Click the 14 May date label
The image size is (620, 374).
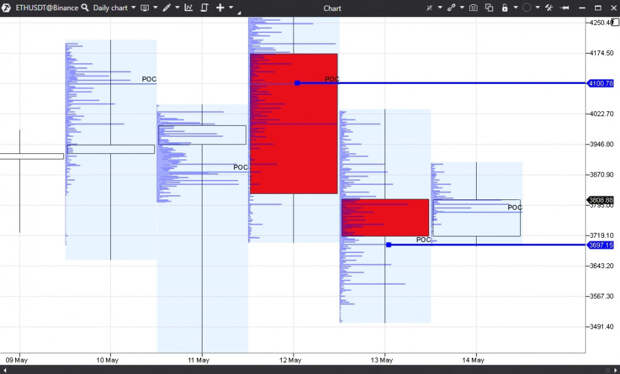tap(473, 360)
